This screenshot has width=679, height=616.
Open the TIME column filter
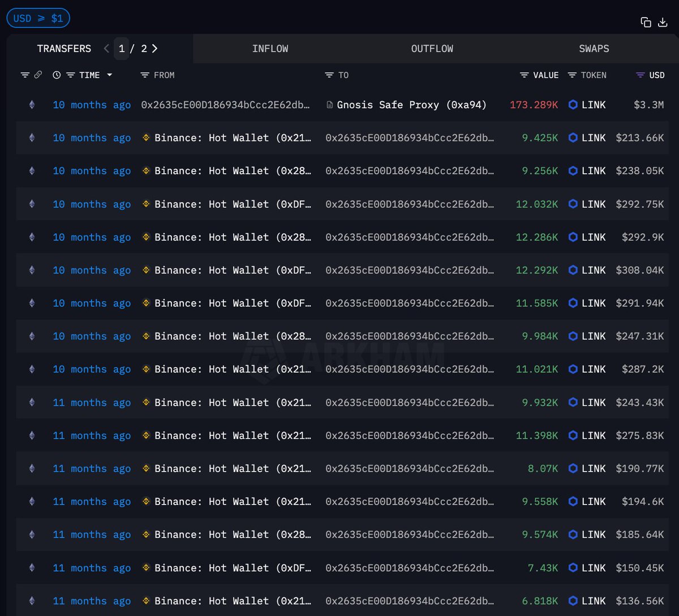tap(70, 75)
